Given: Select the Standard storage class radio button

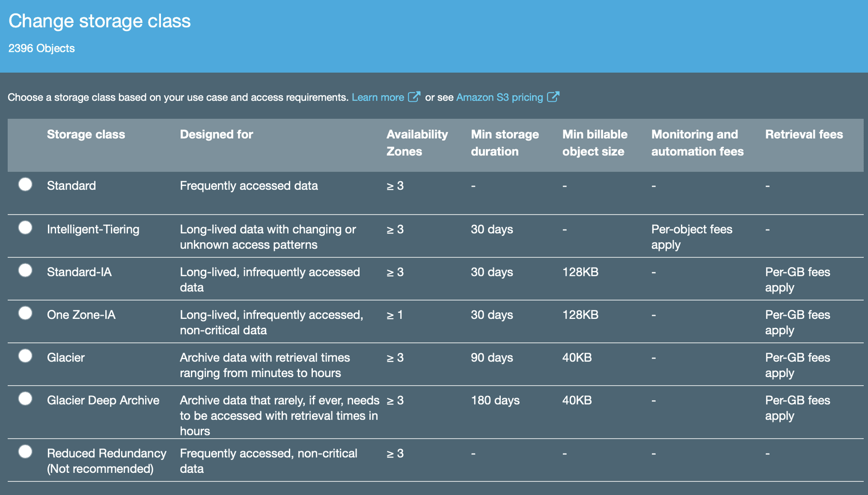Looking at the screenshot, I should (x=25, y=184).
